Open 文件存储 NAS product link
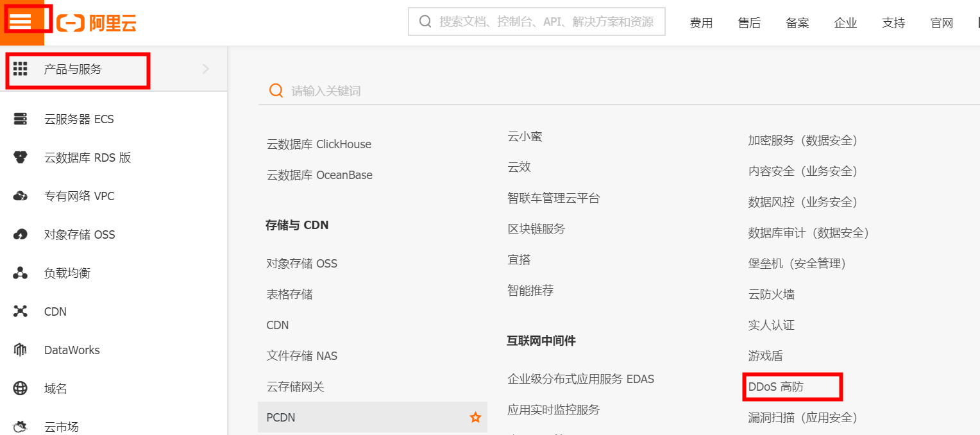The height and width of the screenshot is (435, 980). pyautogui.click(x=301, y=356)
